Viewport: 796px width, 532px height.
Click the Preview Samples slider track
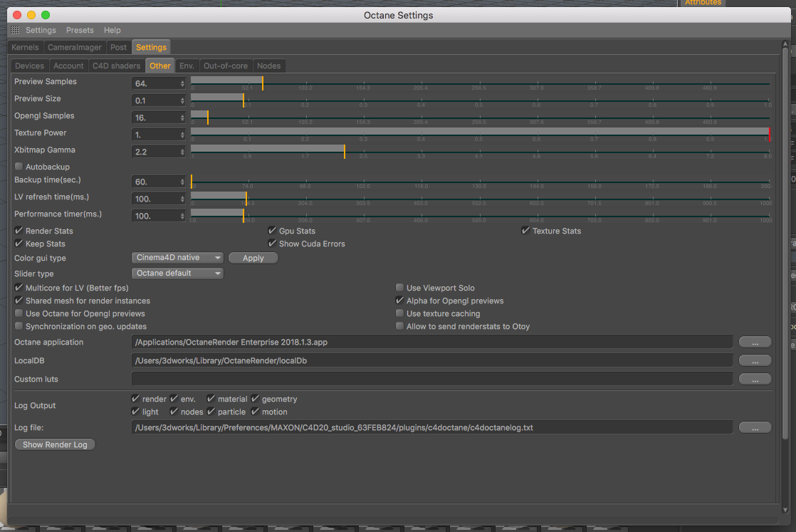click(481, 83)
